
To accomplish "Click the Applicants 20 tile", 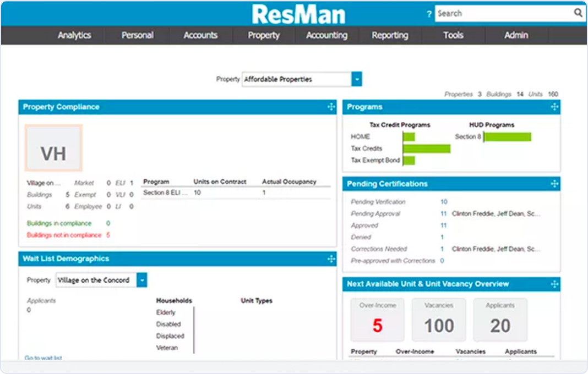I will click(x=500, y=320).
